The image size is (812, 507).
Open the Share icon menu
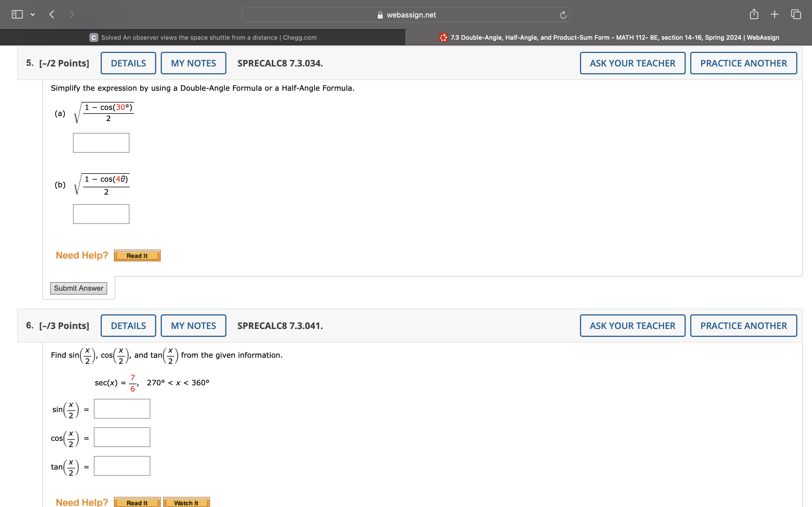pyautogui.click(x=754, y=14)
